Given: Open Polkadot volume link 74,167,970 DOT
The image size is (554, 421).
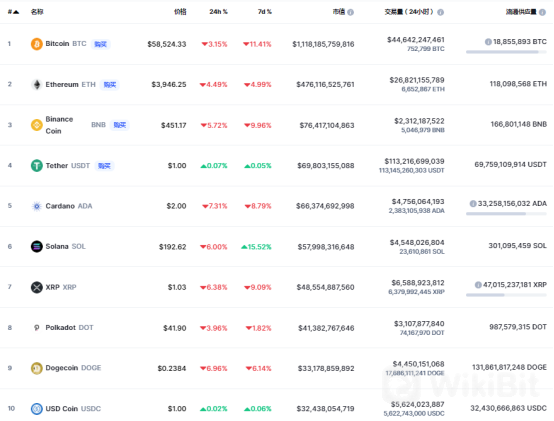Looking at the screenshot, I should pyautogui.click(x=422, y=333).
